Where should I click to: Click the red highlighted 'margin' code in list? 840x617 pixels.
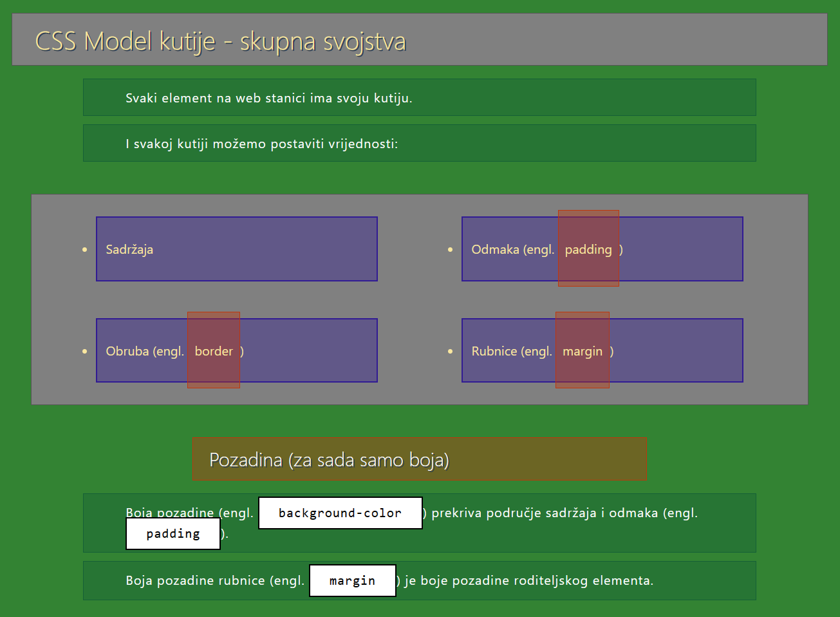click(x=583, y=350)
